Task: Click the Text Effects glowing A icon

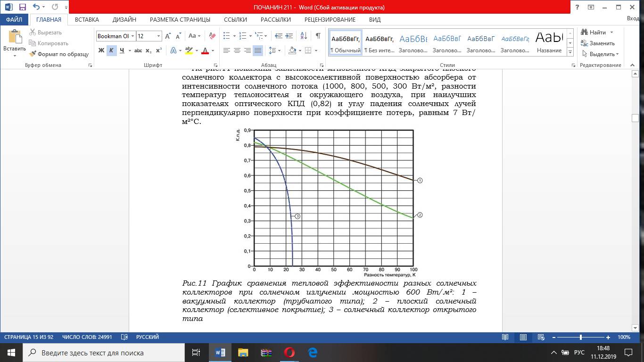Action: pos(173,50)
